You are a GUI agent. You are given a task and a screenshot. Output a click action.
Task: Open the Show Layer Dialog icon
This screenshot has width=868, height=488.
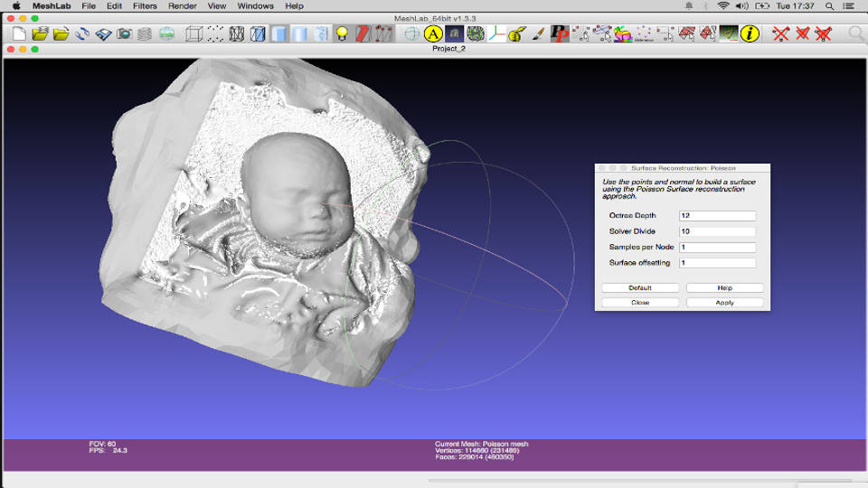tap(146, 34)
